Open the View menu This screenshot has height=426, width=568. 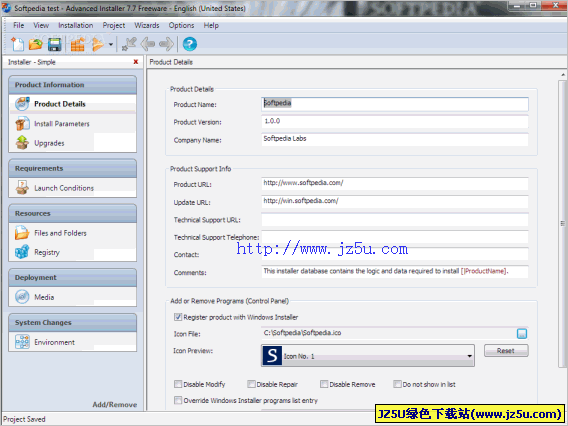coord(41,25)
